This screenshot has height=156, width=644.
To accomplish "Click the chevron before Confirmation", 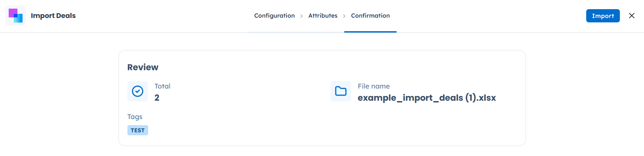I will (x=344, y=16).
